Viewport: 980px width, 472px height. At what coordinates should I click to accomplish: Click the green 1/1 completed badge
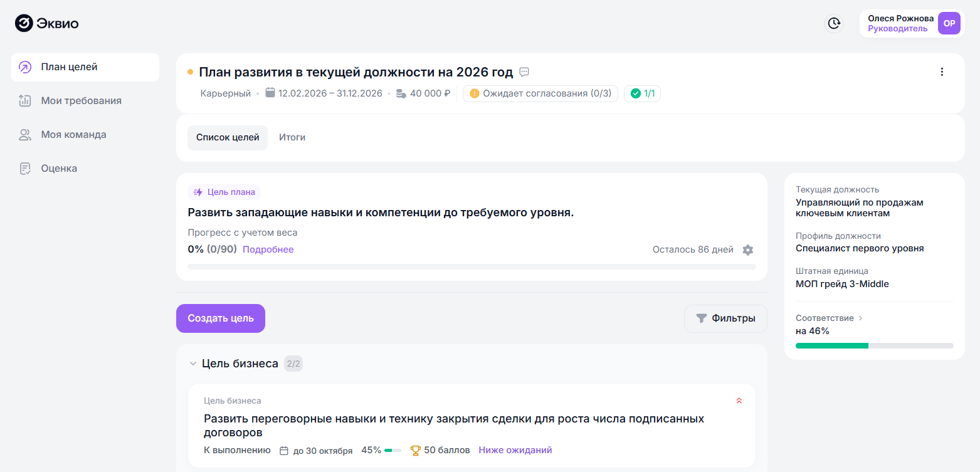642,93
